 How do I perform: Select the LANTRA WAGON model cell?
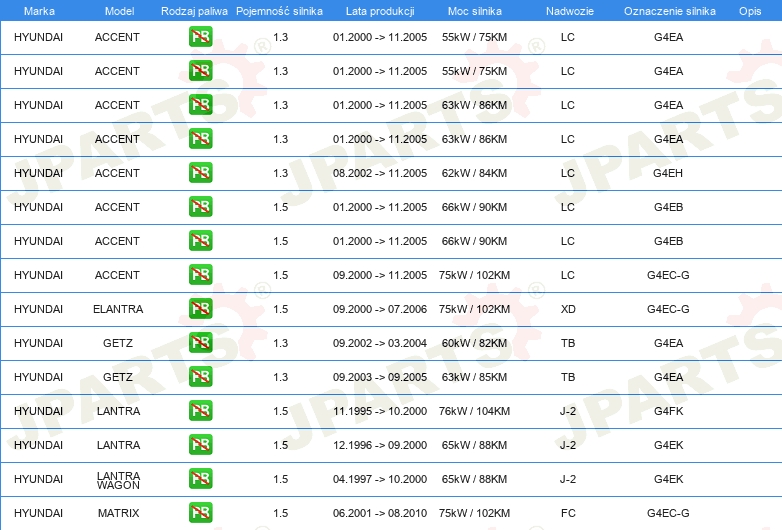[118, 480]
